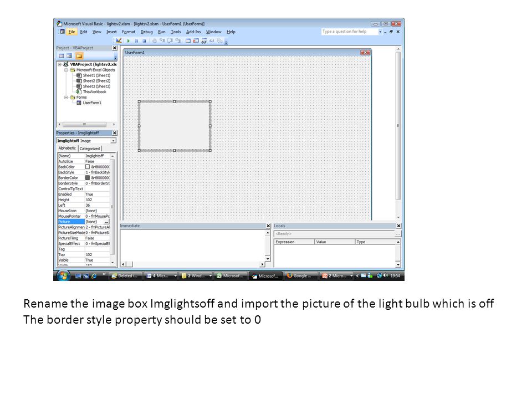Click the Reset (stop) toolbar icon

click(x=144, y=40)
